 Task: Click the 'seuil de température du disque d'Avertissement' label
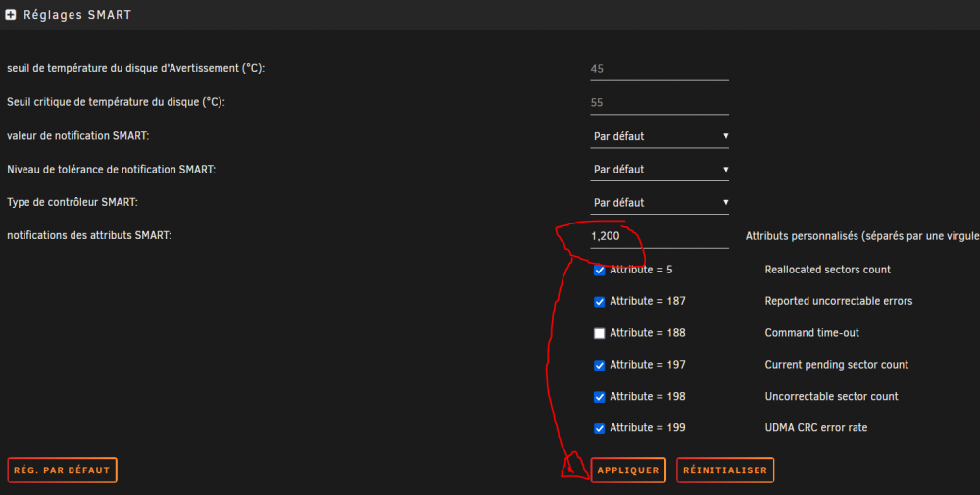pos(135,68)
